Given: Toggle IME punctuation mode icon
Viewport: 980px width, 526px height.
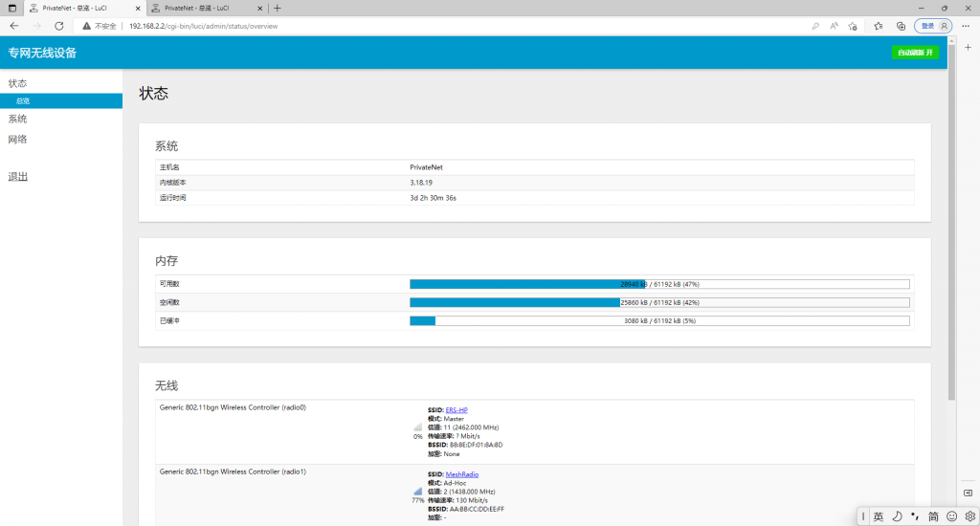Looking at the screenshot, I should point(915,516).
